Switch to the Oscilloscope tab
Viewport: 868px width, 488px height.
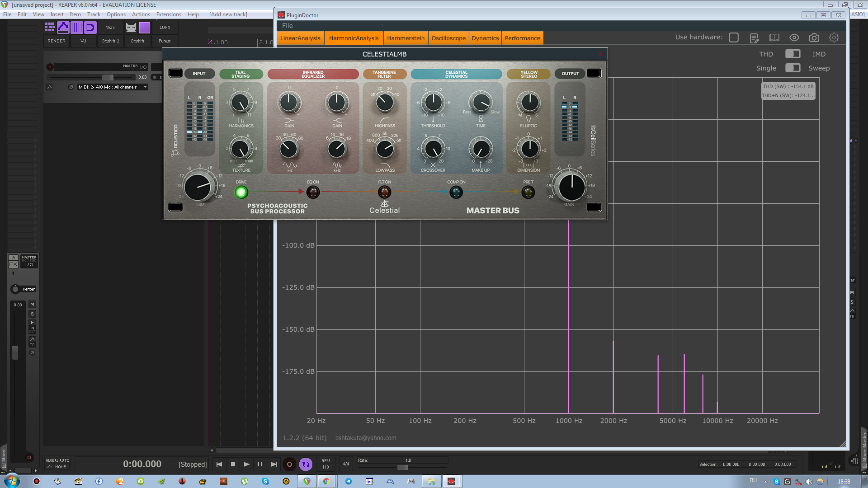(x=448, y=38)
